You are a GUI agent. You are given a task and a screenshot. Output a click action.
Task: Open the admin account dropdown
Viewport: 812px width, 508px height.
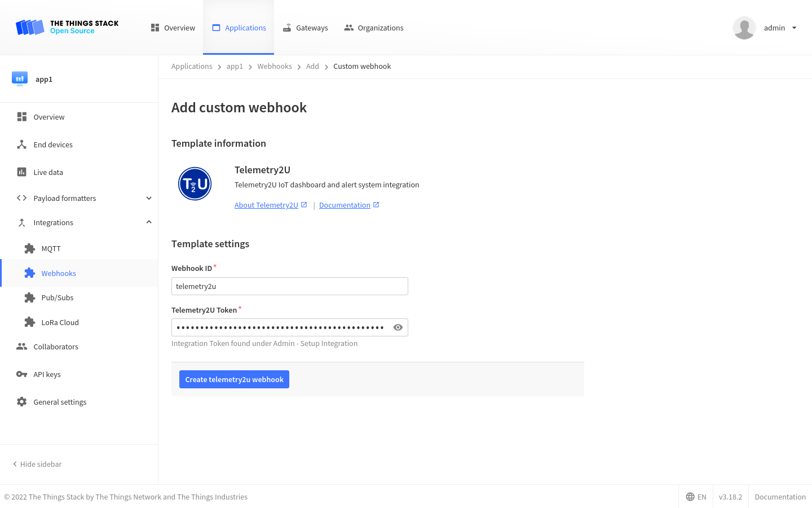779,28
